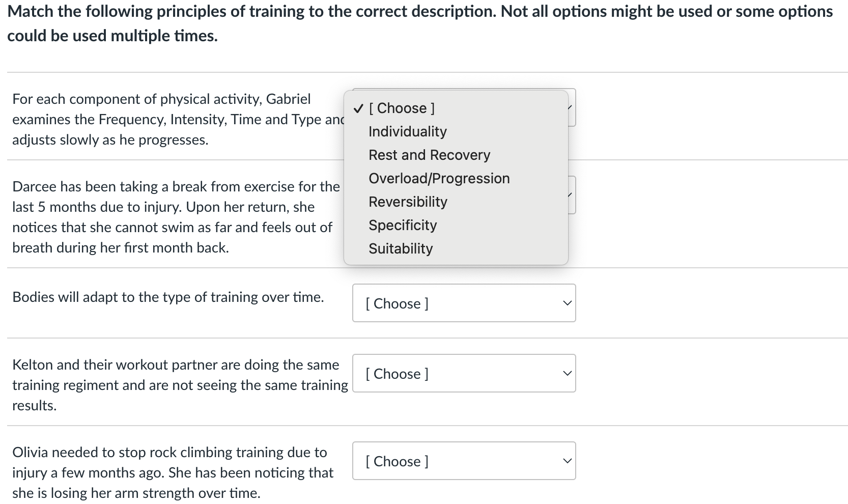Select the Suitability option
848x504 pixels.
click(x=401, y=248)
